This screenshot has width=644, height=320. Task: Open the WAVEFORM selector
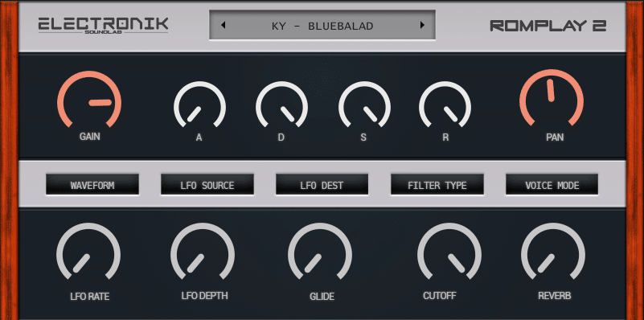click(92, 184)
